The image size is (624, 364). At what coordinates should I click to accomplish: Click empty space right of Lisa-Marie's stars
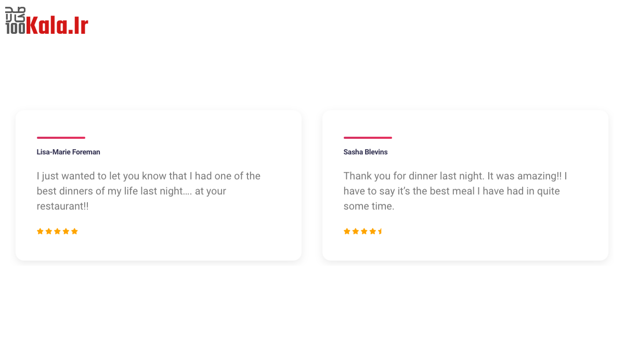(182, 231)
